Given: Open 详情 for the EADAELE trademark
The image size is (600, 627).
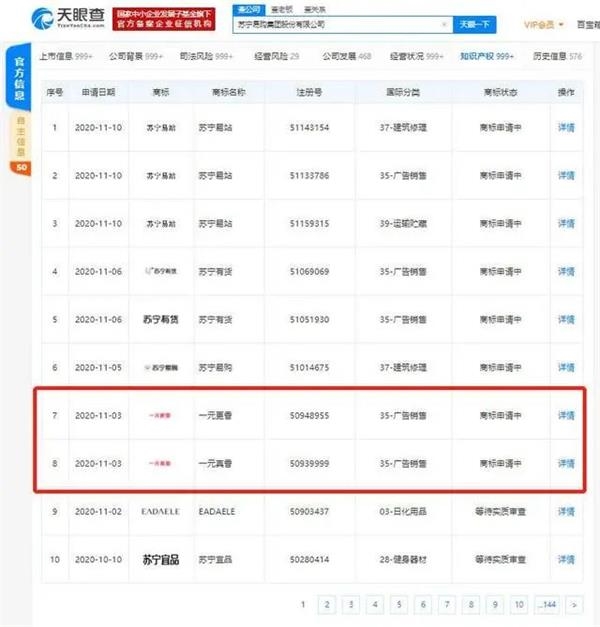Looking at the screenshot, I should (566, 511).
